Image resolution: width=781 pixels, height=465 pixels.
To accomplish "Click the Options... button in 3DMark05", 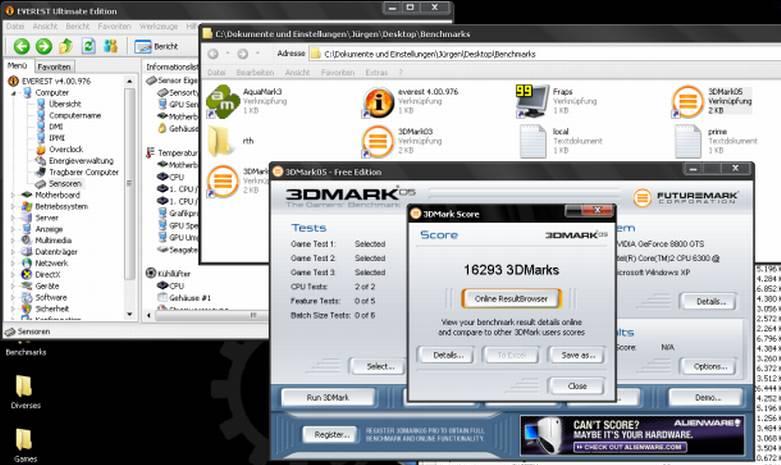I will click(x=710, y=366).
